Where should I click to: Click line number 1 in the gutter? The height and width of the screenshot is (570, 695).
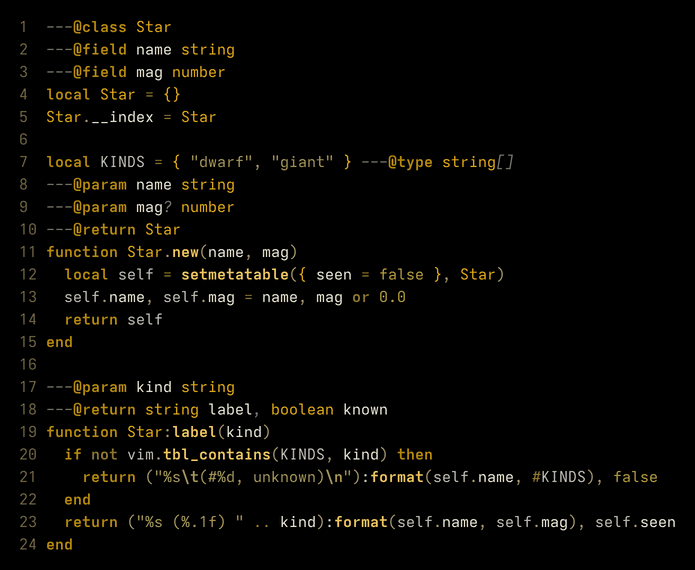coord(23,27)
